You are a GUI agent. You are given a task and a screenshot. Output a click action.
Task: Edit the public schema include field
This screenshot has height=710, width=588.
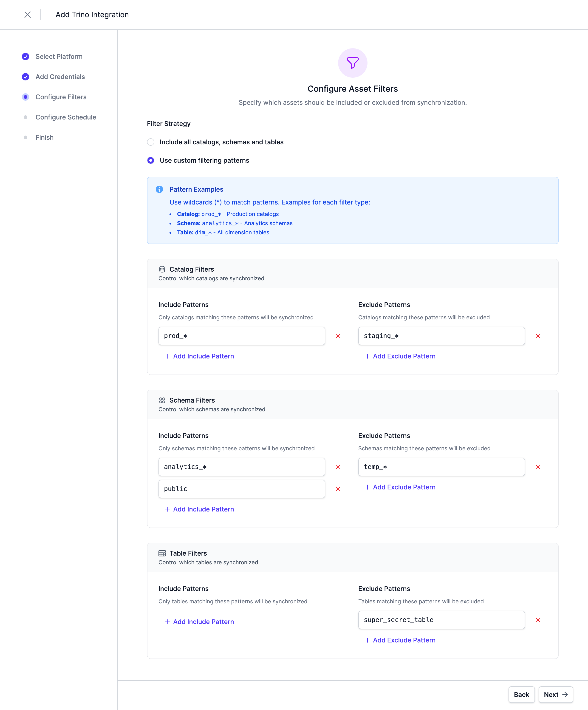pyautogui.click(x=242, y=489)
